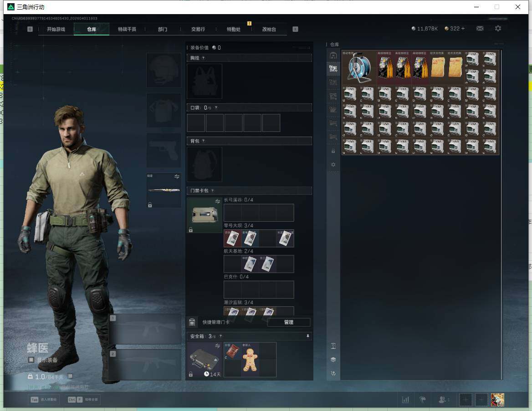
Task: Click the 11,878K currency balance
Action: click(x=425, y=29)
